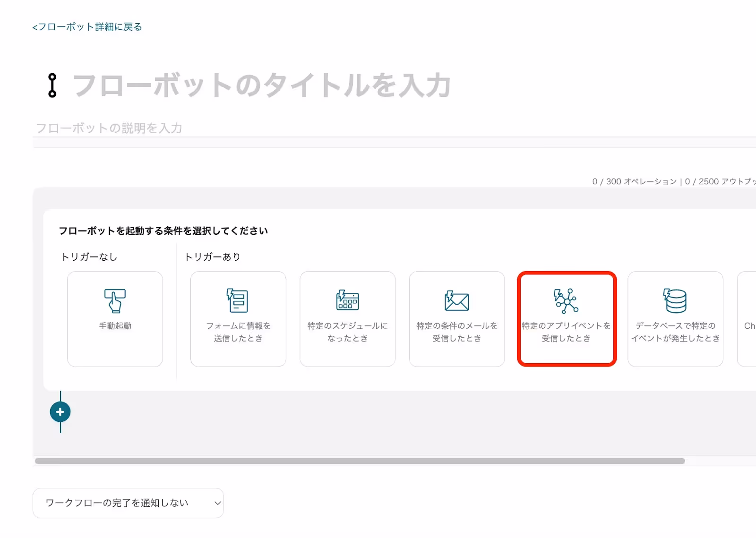Select the 手動起動 hand pointer icon

click(115, 301)
